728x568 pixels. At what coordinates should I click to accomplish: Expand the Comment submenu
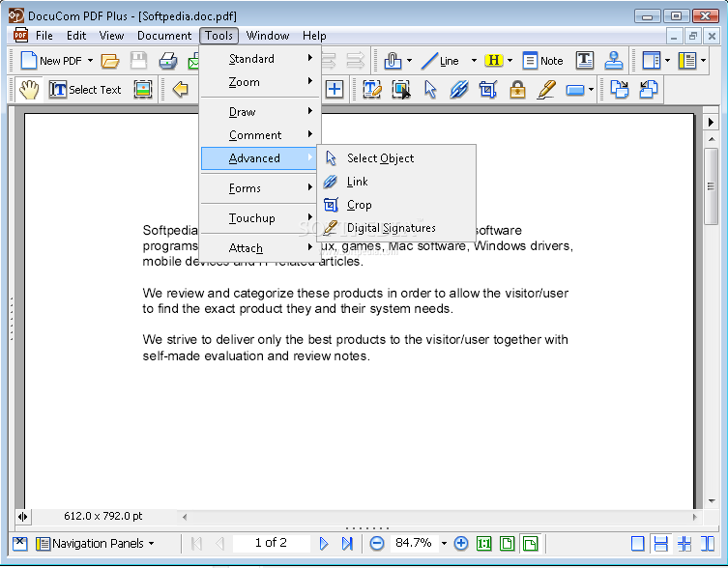click(x=260, y=135)
